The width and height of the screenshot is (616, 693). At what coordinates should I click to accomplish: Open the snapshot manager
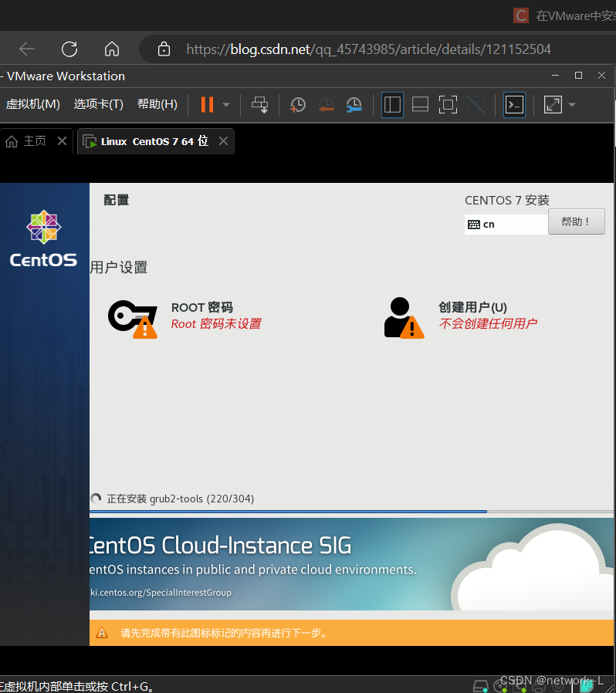[354, 105]
